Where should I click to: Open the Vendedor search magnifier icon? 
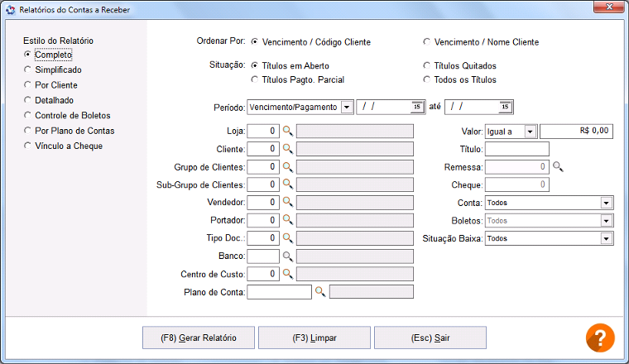pos(288,202)
